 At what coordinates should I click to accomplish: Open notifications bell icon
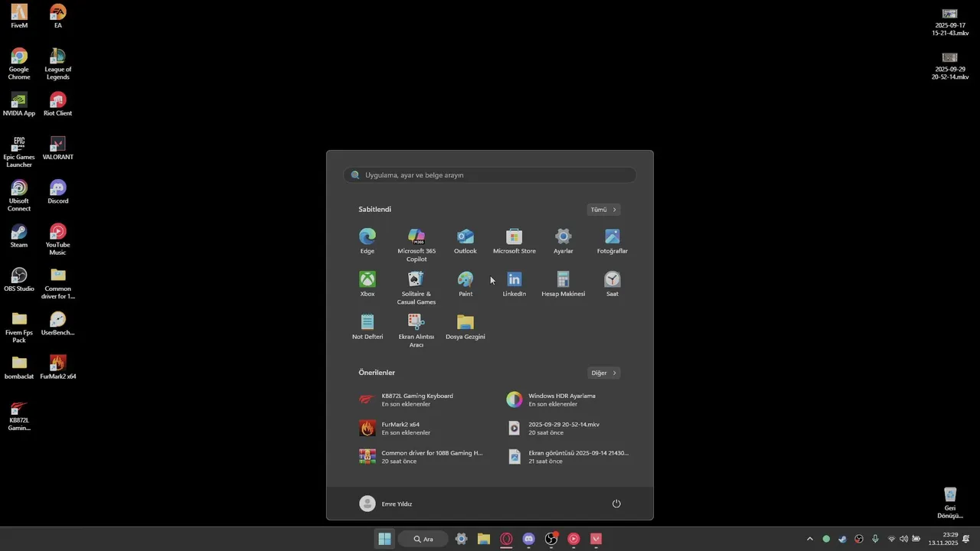[966, 539]
